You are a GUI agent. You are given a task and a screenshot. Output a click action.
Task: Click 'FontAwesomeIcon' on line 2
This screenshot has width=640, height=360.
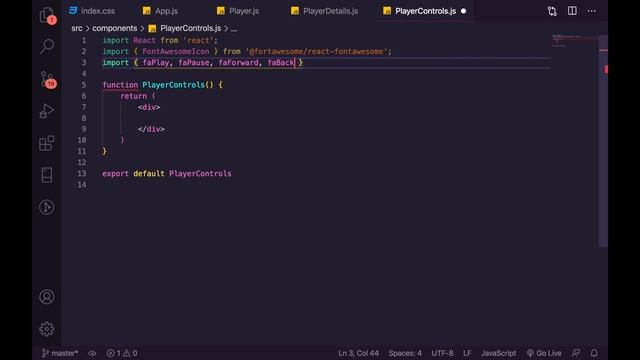pos(176,51)
